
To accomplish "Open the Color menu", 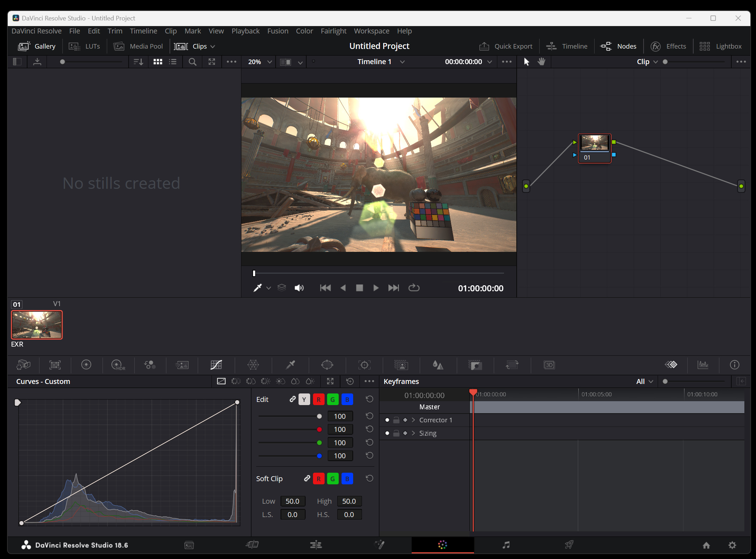I will pyautogui.click(x=304, y=31).
